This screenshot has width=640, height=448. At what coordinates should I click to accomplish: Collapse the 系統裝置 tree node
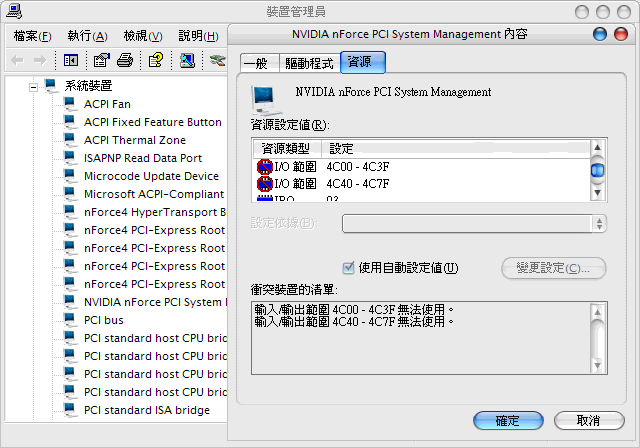point(34,87)
